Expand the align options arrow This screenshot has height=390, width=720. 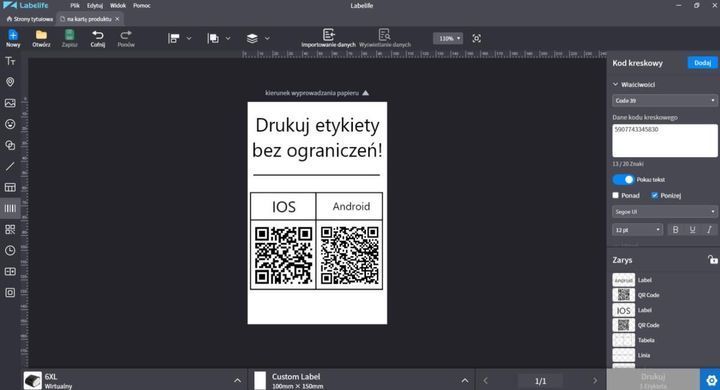tap(189, 39)
